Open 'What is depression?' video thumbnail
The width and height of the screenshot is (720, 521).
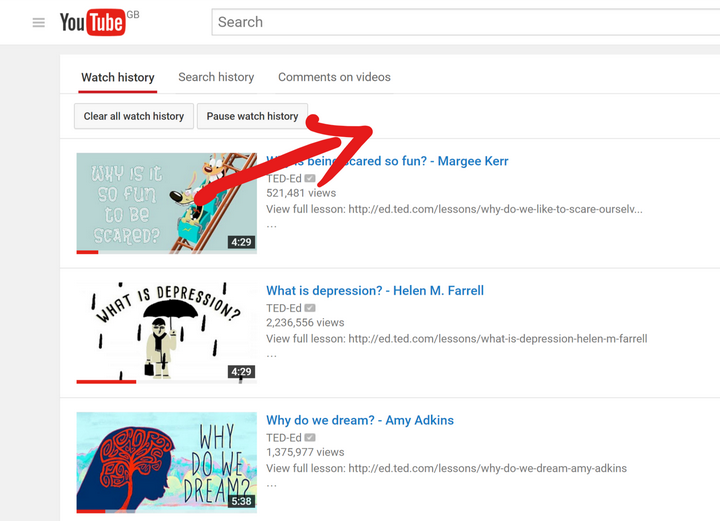tap(167, 333)
